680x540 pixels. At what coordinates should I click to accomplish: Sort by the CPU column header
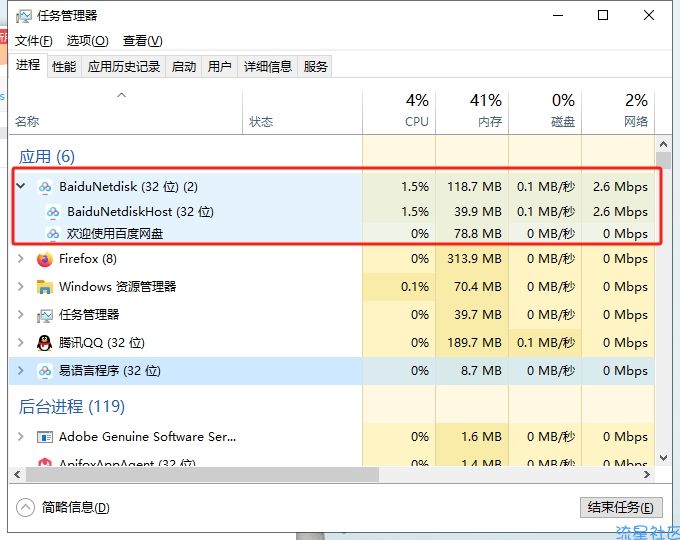pos(399,113)
